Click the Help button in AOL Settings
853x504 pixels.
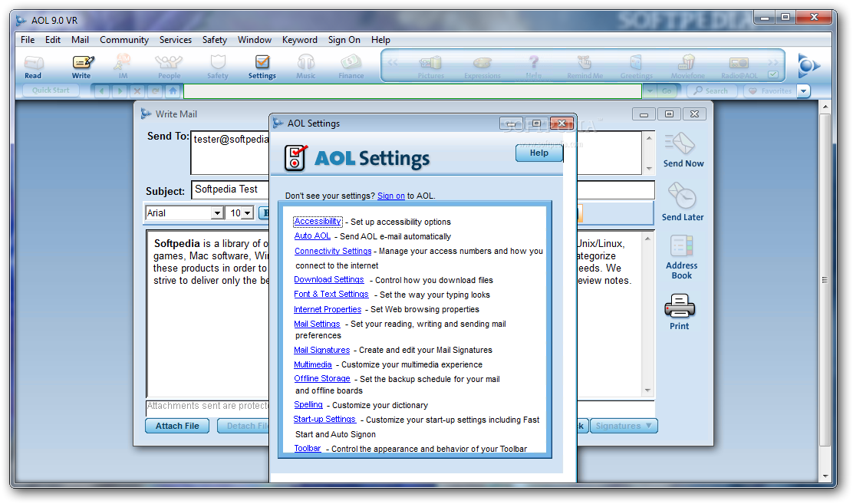pyautogui.click(x=539, y=153)
